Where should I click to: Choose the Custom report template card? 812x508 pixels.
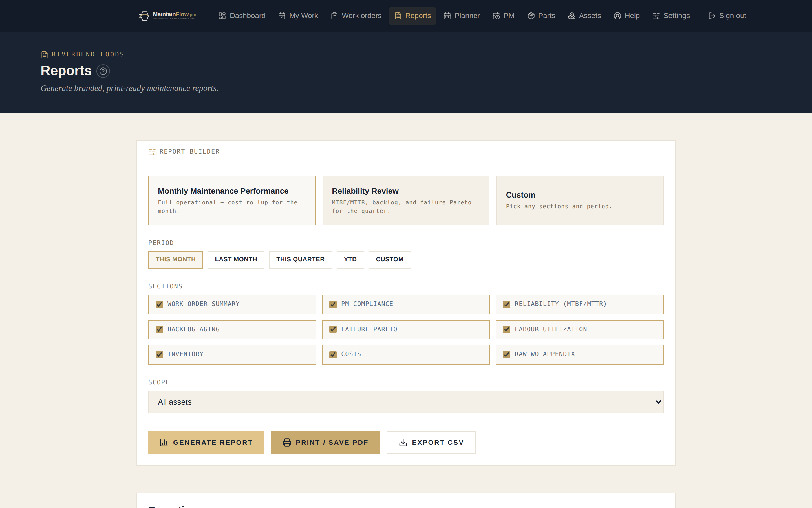(x=579, y=200)
